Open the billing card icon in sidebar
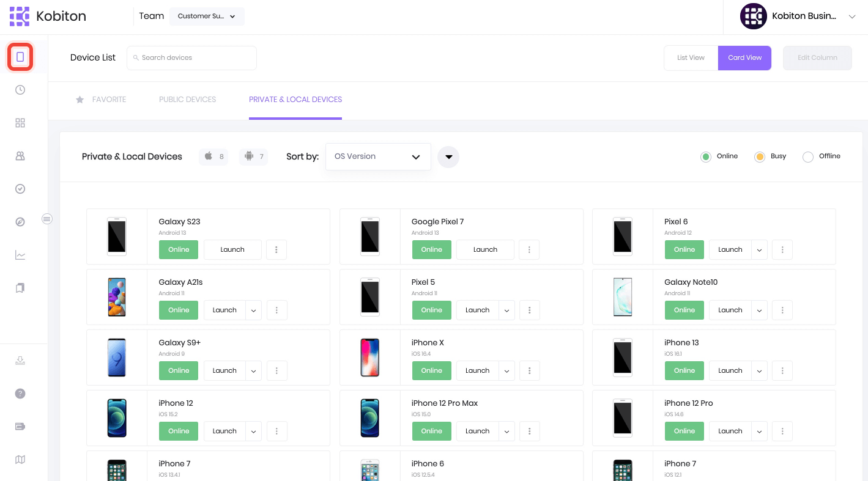Image resolution: width=868 pixels, height=481 pixels. 20,427
